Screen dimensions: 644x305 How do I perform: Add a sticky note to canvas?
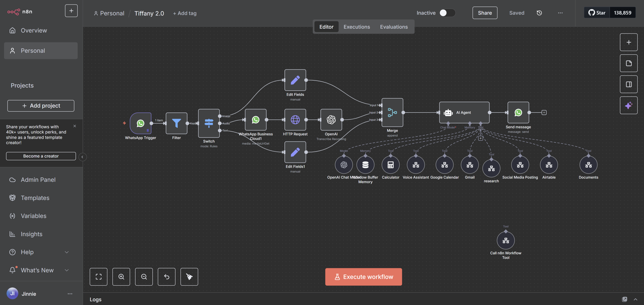coord(628,63)
